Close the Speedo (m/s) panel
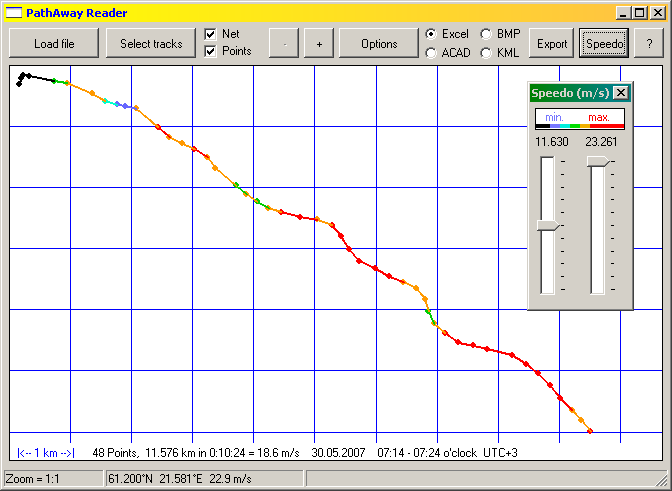672x491 pixels. click(x=621, y=93)
